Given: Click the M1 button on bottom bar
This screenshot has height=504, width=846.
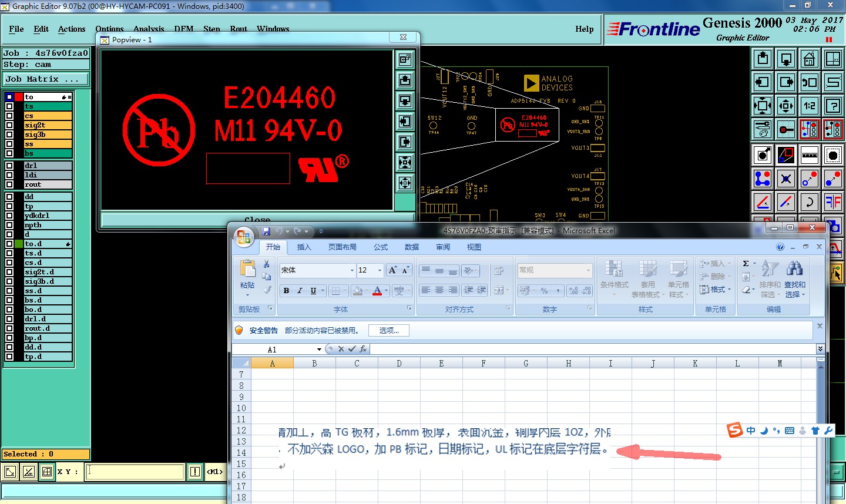Looking at the screenshot, I should coord(214,472).
